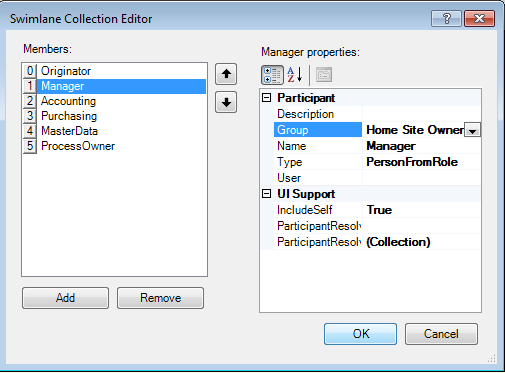Viewport: 505px width, 373px height.
Task: Switch property grid to Categorized view
Action: pyautogui.click(x=272, y=75)
